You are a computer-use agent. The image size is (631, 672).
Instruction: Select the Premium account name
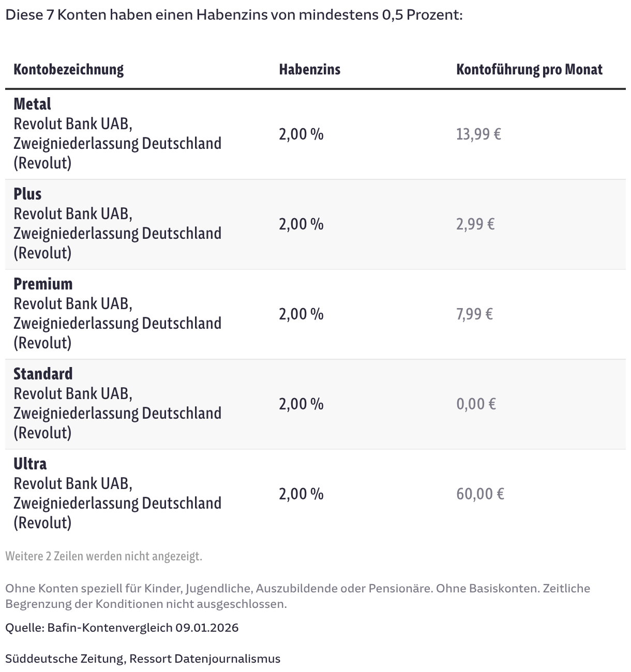click(x=43, y=284)
